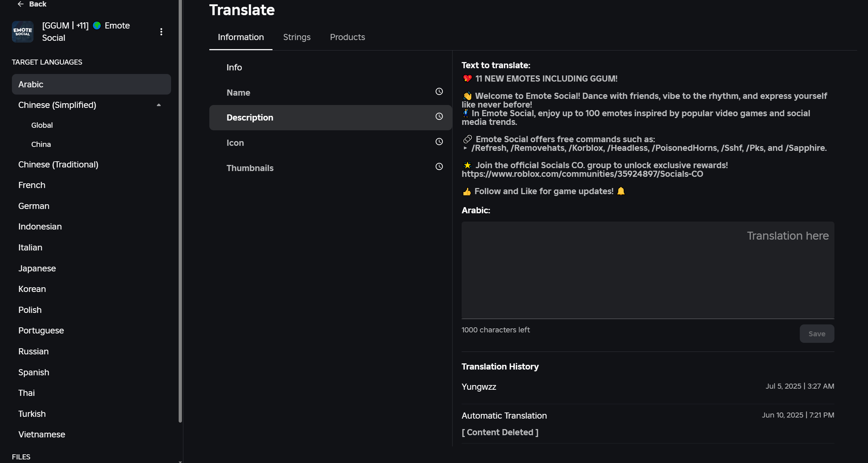Save the Arabic translation
Screen dimensions: 868x463
click(x=816, y=334)
